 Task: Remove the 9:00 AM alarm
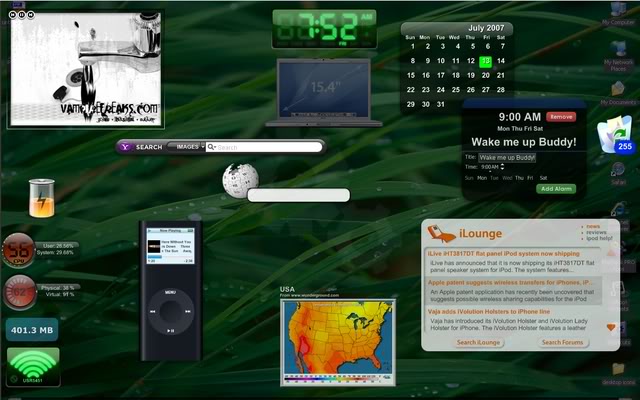[x=561, y=117]
